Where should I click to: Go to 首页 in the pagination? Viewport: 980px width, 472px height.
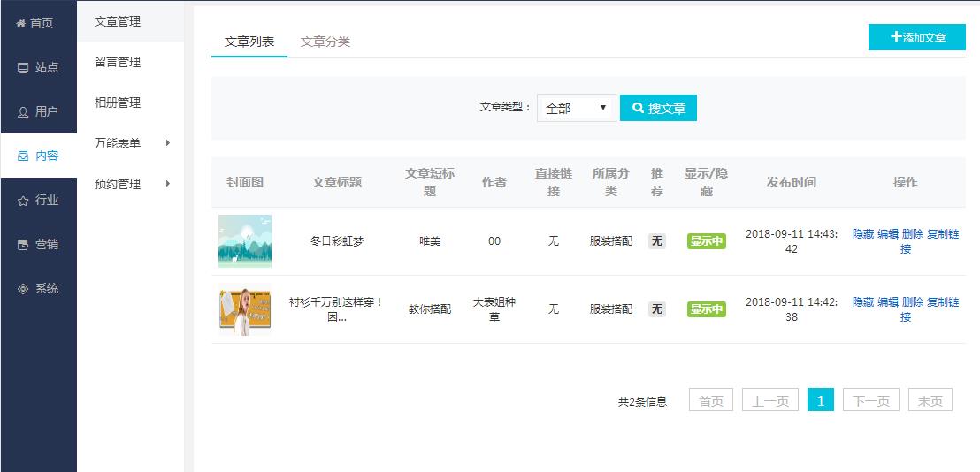pyautogui.click(x=710, y=400)
